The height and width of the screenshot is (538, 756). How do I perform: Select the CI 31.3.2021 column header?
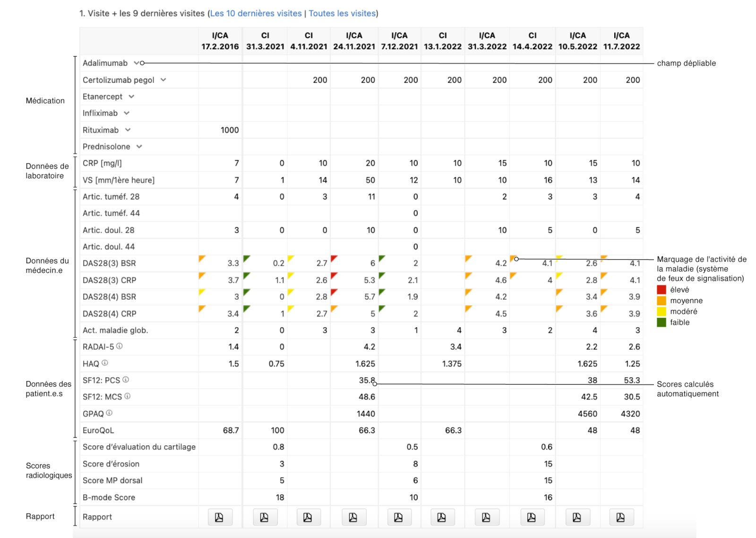tap(265, 41)
